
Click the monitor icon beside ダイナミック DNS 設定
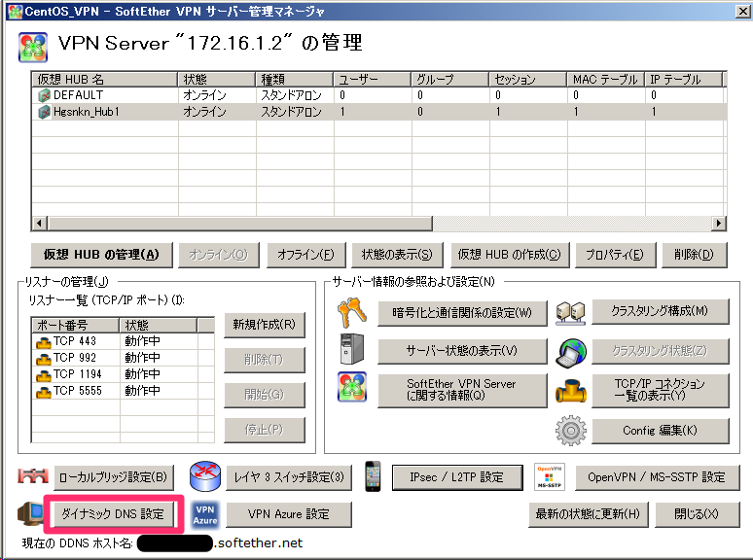tap(30, 513)
